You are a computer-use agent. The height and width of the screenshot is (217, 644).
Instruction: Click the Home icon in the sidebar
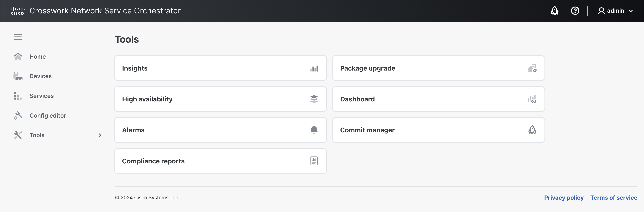18,56
